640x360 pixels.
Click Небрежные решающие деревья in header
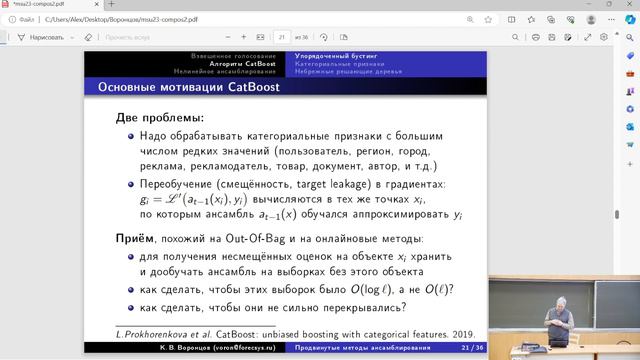pyautogui.click(x=348, y=71)
